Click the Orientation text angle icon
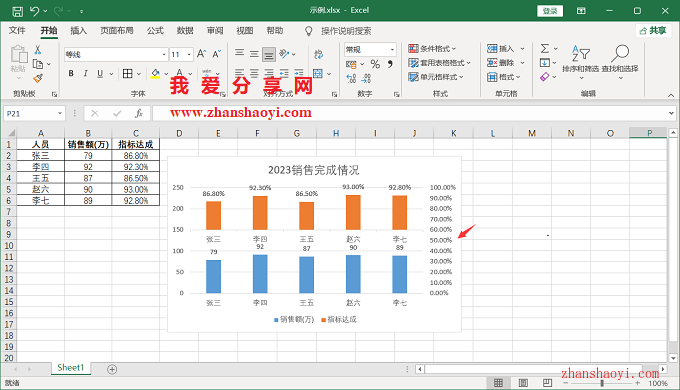 (284, 53)
